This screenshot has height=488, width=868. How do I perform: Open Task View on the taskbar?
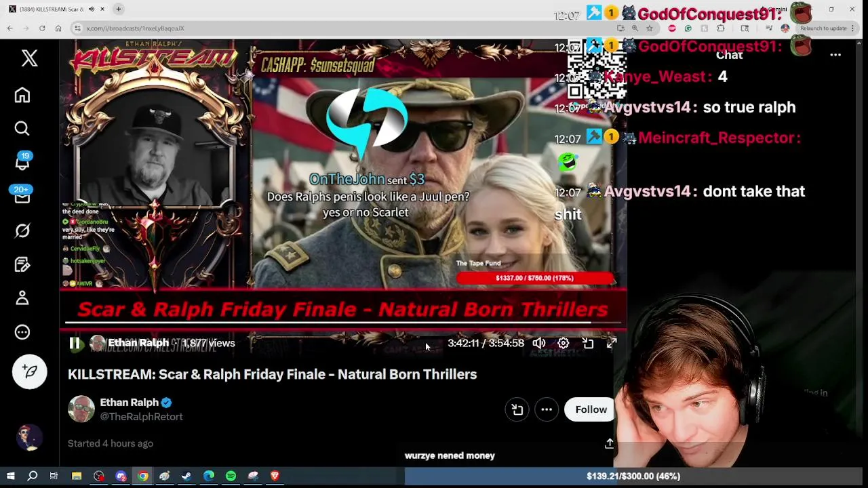[54, 476]
